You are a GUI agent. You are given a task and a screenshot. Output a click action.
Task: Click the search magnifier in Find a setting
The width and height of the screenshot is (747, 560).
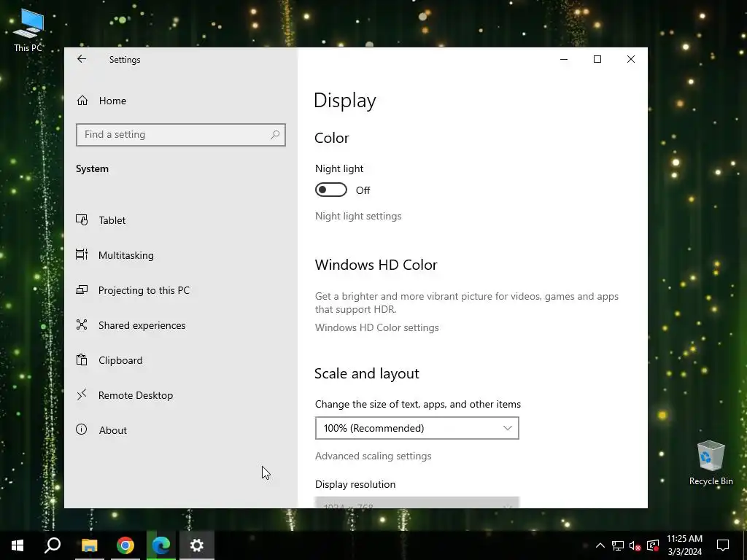pos(275,135)
